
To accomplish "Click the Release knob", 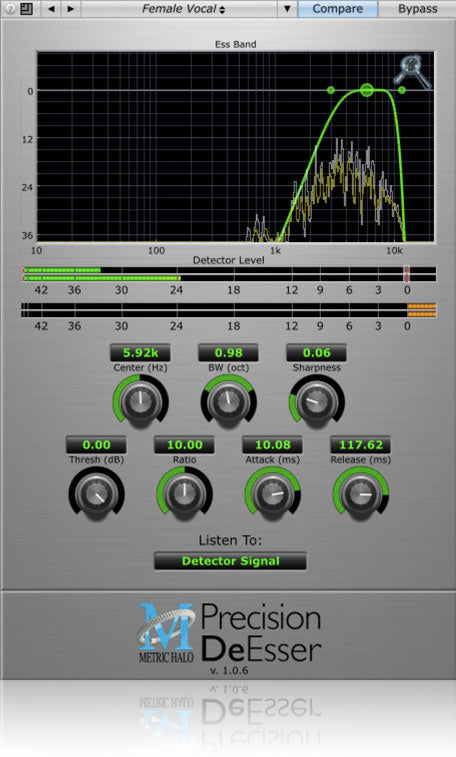I will (360, 494).
